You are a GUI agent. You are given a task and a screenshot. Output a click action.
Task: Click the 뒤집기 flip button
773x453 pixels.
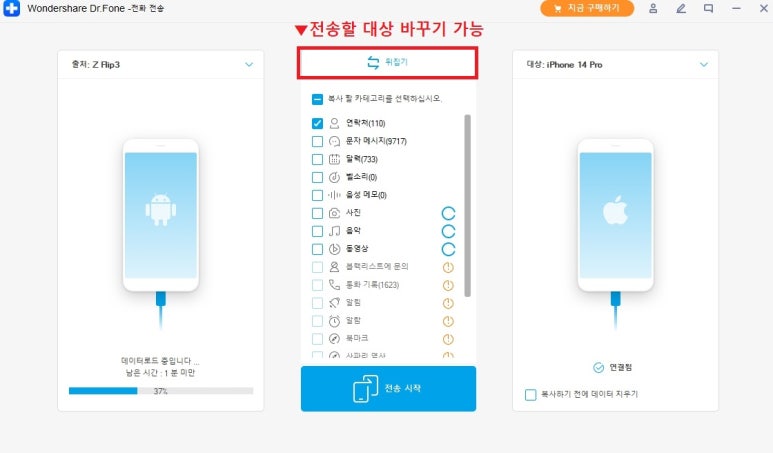(387, 63)
